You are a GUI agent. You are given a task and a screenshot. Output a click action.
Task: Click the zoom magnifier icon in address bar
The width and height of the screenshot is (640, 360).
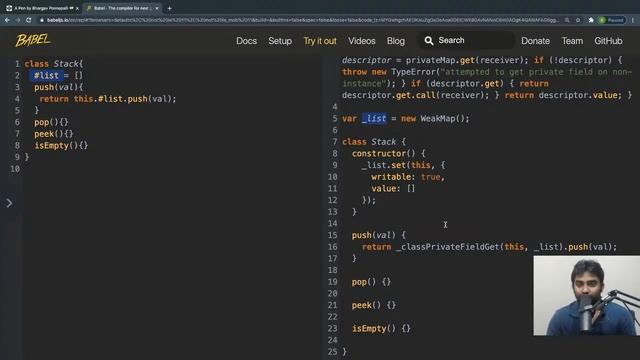pos(567,20)
